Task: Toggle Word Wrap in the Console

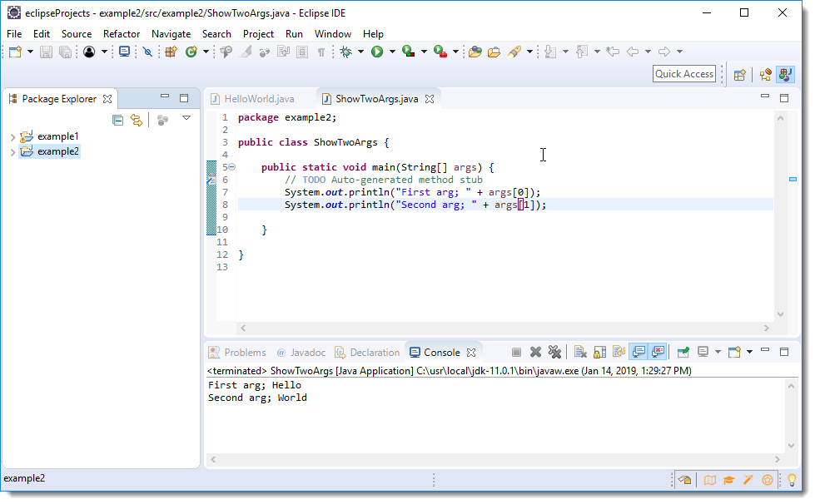Action: [x=619, y=352]
